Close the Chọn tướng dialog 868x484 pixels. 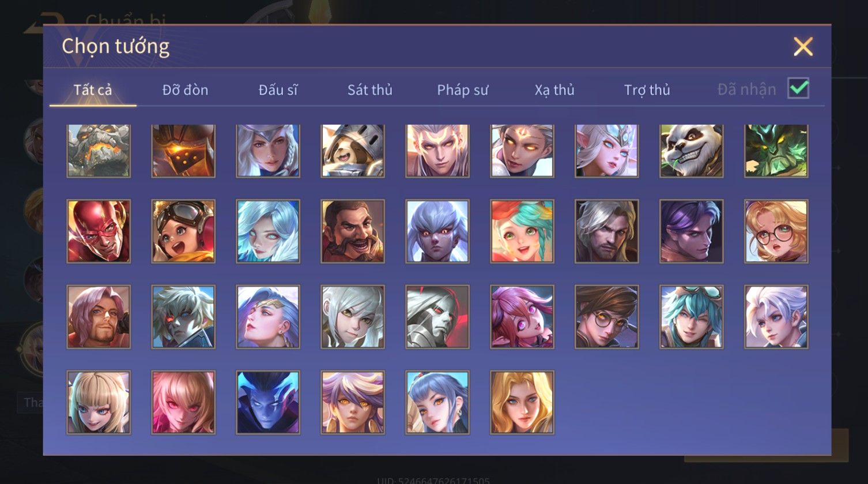(x=803, y=46)
